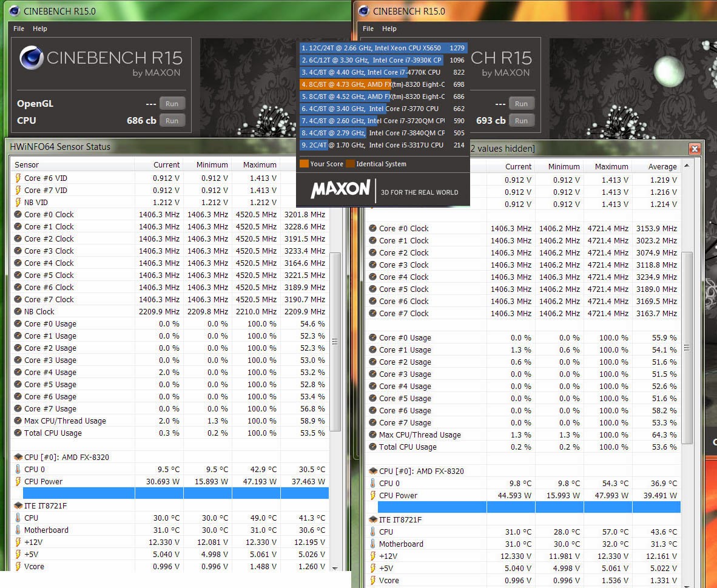Select ranking entry 2, Intel Core i7-3930K
The image size is (717, 588).
pyautogui.click(x=383, y=60)
